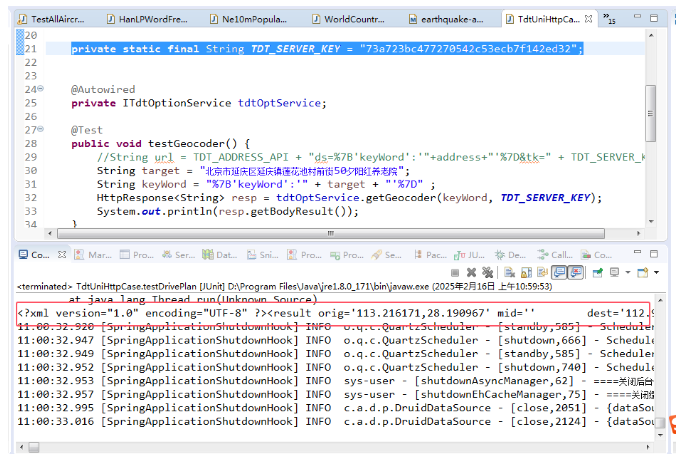Viewport: 677px width, 461px height.
Task: Click getGeocoder call on line 32
Action: (401, 198)
